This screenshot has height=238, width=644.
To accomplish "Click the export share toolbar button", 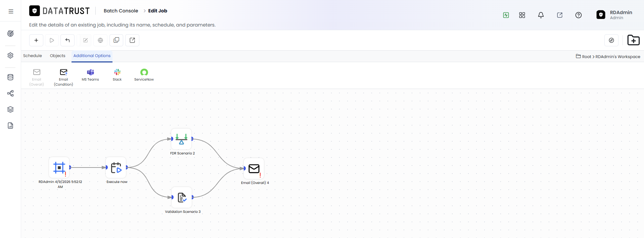I will click(132, 40).
